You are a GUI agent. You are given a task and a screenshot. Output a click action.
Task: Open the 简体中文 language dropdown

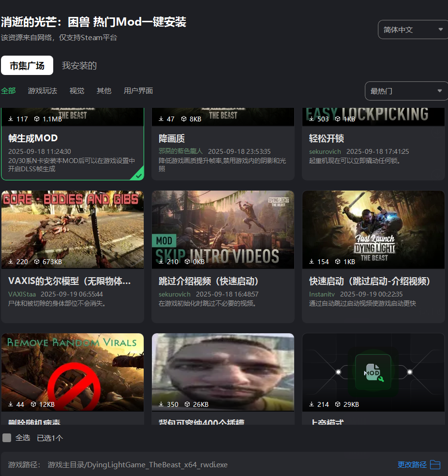click(x=413, y=30)
